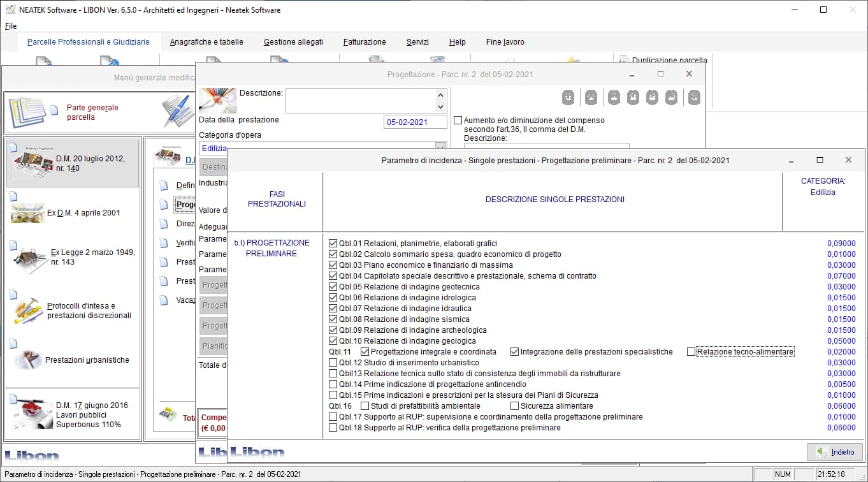This screenshot has width=868, height=482.
Task: Click the 0,00500 value for Qbl.14
Action: point(841,384)
